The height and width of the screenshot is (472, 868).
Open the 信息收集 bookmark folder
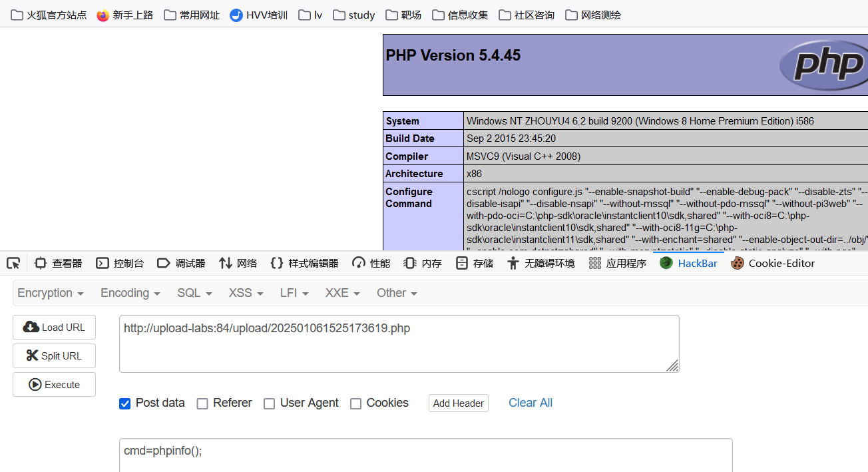460,15
